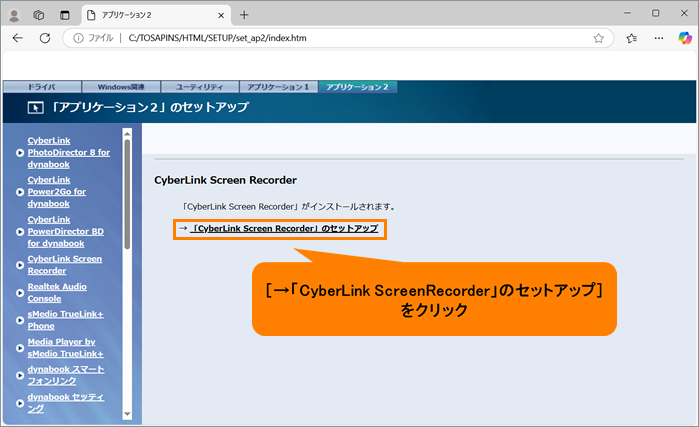Click sidebar scrollbar down arrow
Image resolution: width=699 pixels, height=427 pixels.
(127, 414)
